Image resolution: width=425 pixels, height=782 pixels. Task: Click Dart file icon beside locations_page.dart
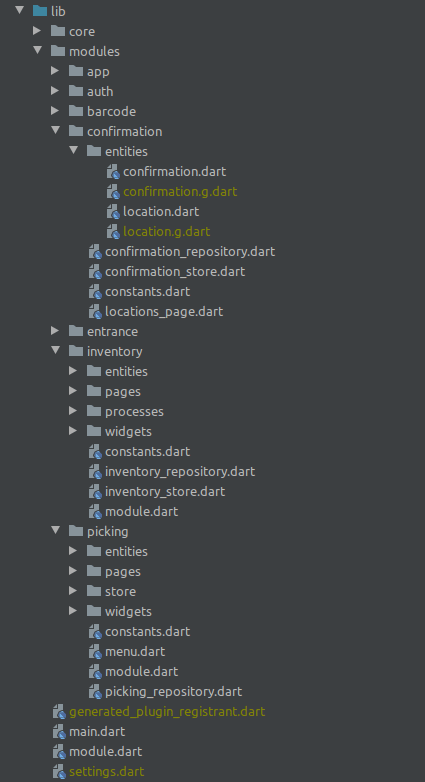point(95,312)
